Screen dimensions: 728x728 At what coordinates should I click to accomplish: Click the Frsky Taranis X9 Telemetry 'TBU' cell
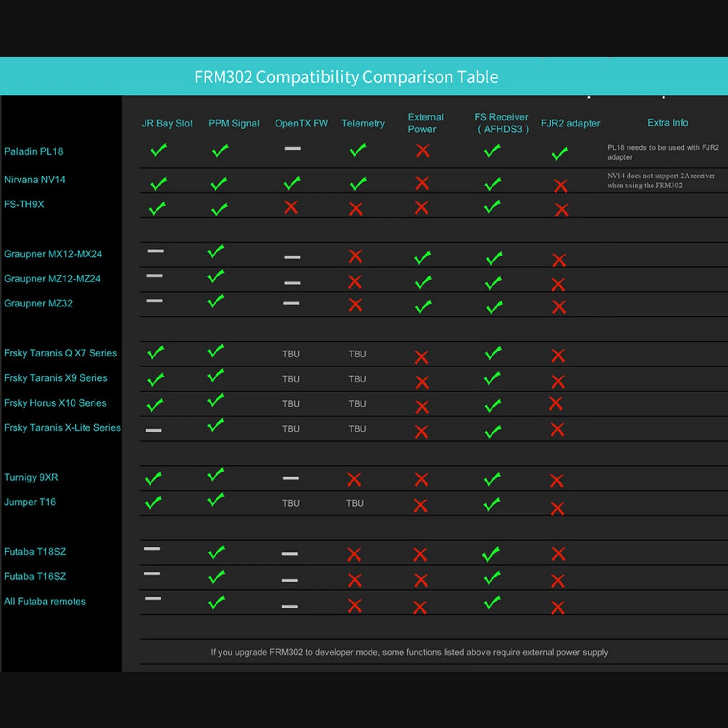coord(357,379)
